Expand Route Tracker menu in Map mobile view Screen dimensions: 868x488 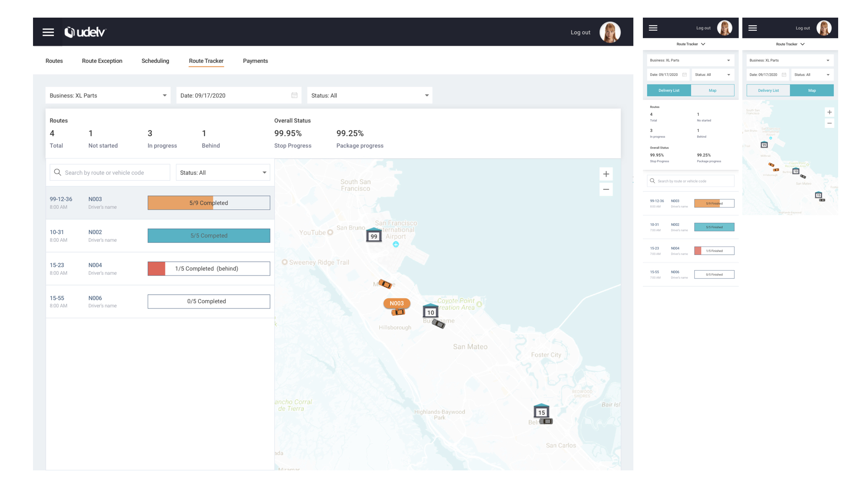coord(790,44)
